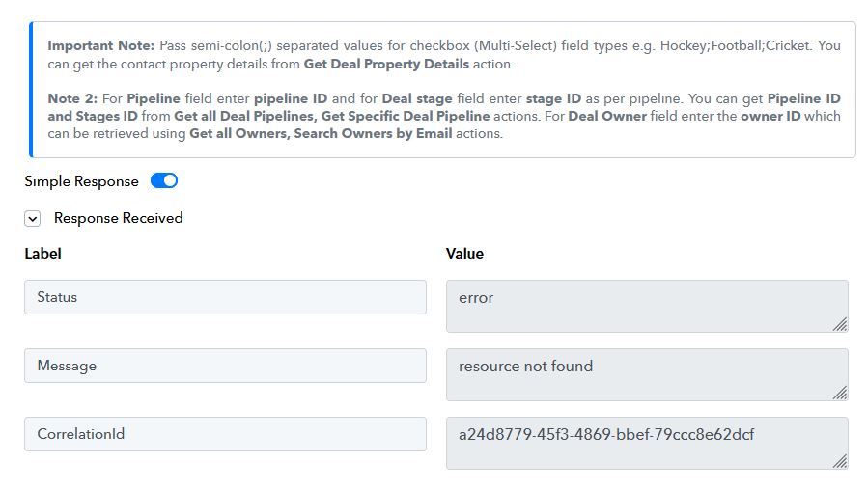
Task: Click into the resource not found textarea
Action: pos(647,374)
